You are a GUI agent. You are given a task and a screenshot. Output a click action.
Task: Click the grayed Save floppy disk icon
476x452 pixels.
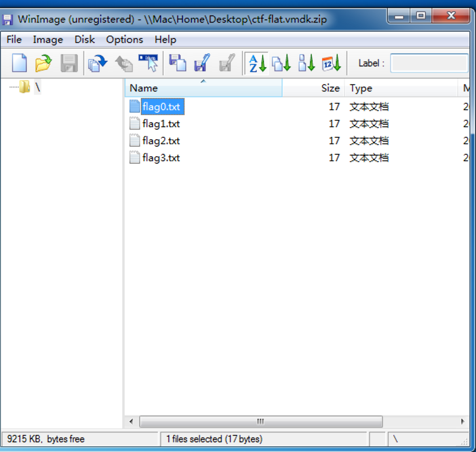[x=69, y=63]
